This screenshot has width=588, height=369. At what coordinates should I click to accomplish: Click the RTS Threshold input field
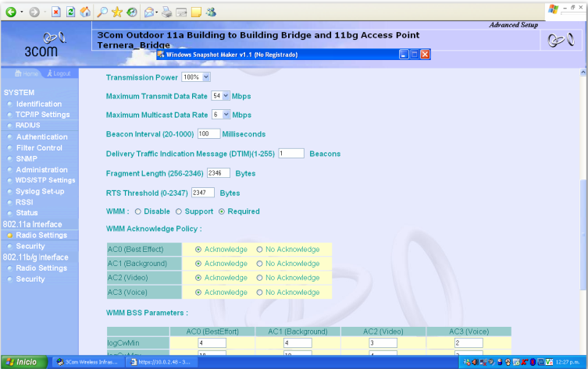click(x=202, y=193)
